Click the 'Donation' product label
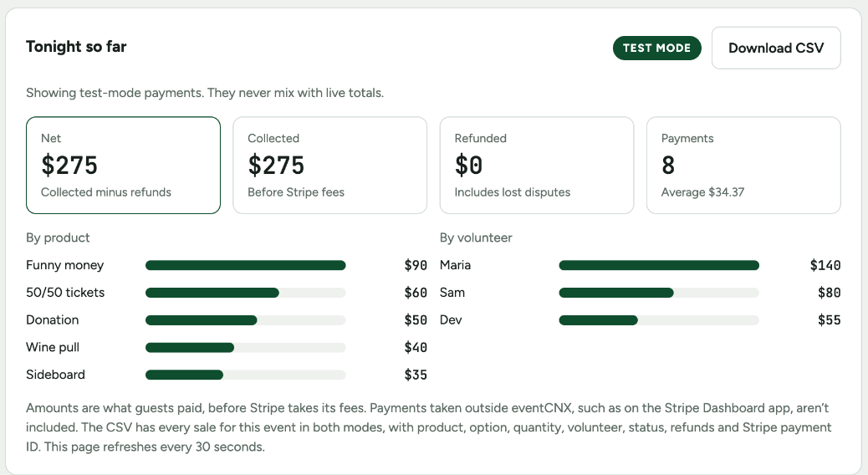Image resolution: width=868 pixels, height=475 pixels. point(53,320)
